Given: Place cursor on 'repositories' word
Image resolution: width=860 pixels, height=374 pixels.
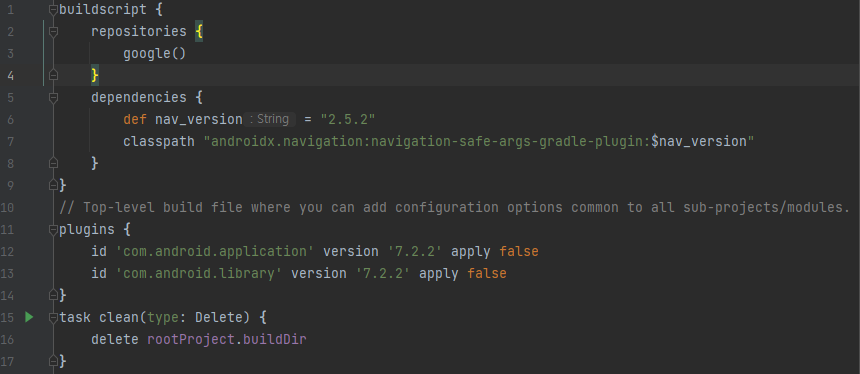Looking at the screenshot, I should click(139, 32).
